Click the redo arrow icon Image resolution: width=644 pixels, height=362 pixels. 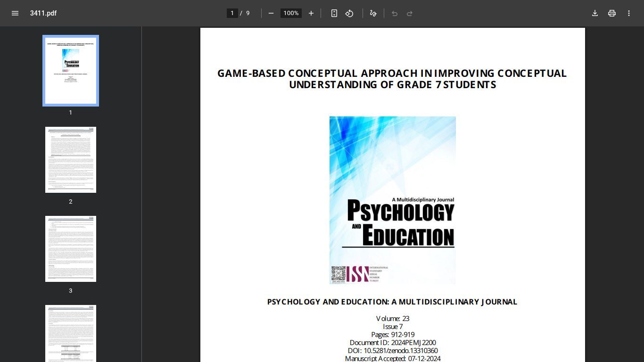(x=410, y=13)
